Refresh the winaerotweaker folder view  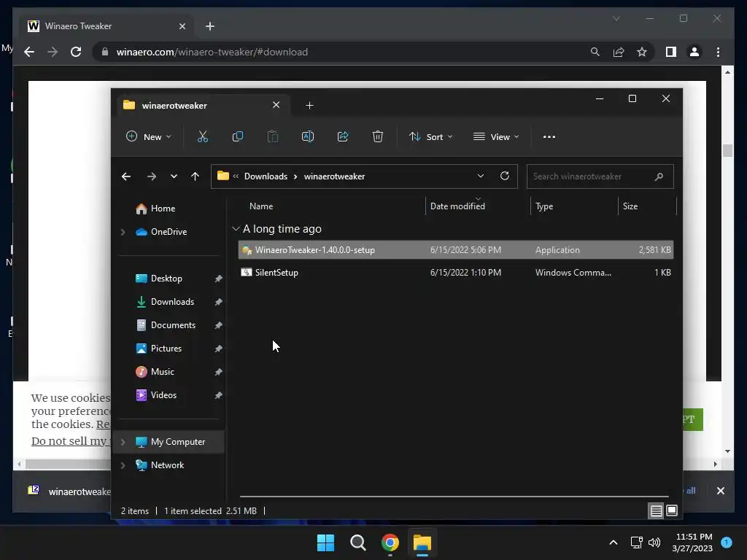505,176
